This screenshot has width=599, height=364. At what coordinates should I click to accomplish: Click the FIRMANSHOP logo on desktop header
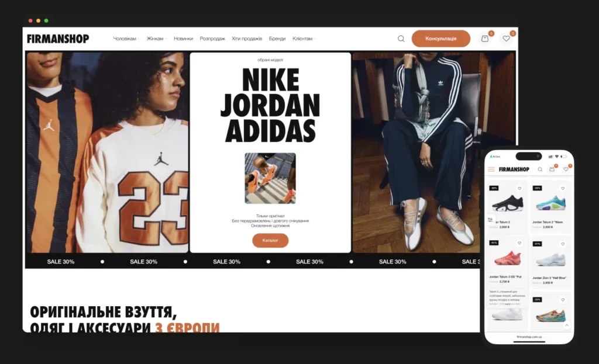58,39
